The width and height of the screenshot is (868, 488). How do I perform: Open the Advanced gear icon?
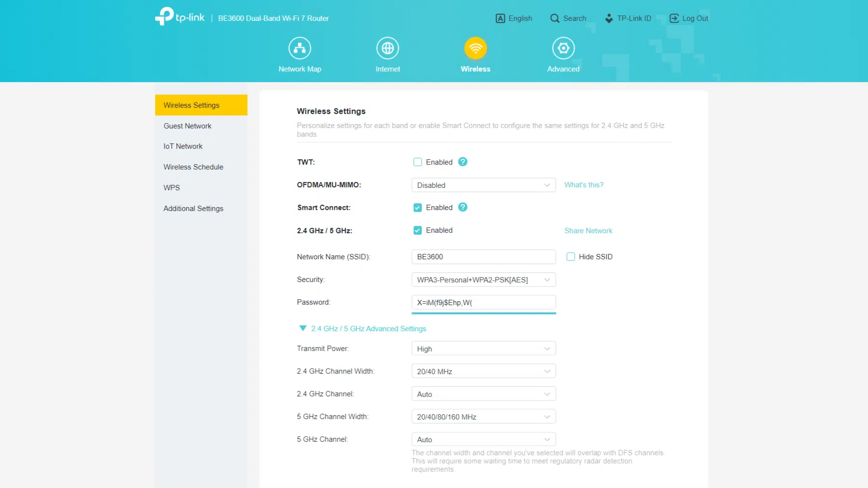(563, 48)
